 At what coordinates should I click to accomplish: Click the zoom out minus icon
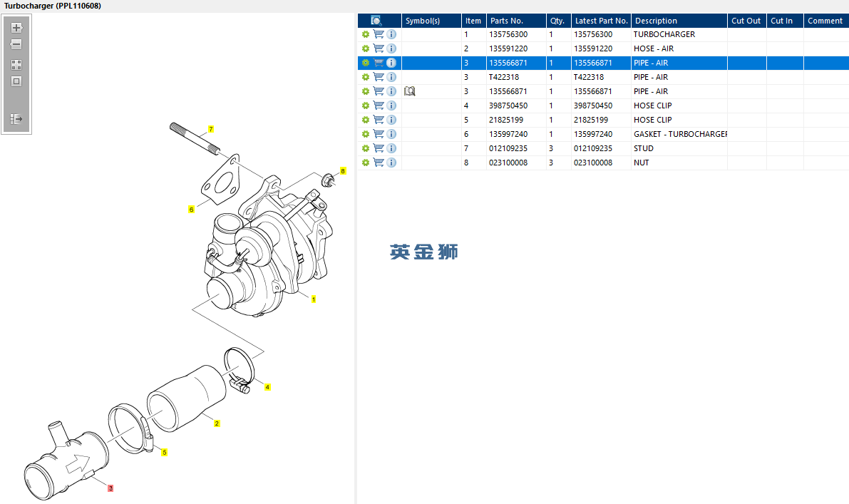pyautogui.click(x=16, y=44)
